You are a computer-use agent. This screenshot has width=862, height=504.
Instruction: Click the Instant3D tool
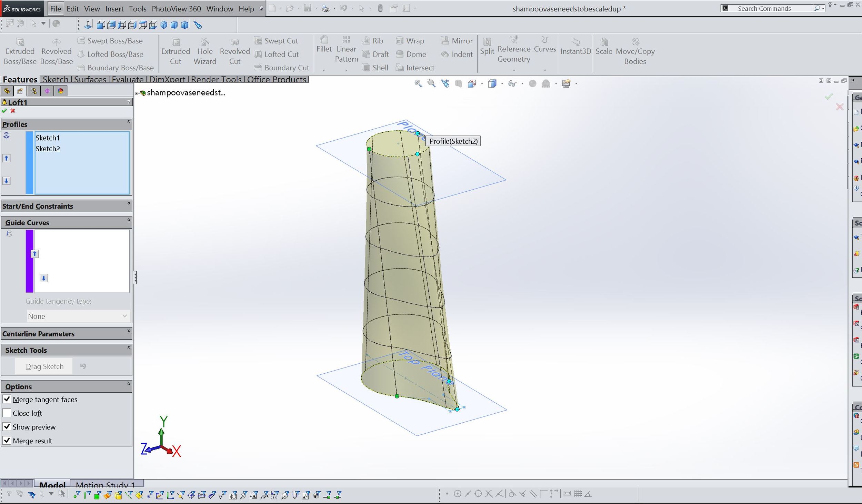coord(575,46)
